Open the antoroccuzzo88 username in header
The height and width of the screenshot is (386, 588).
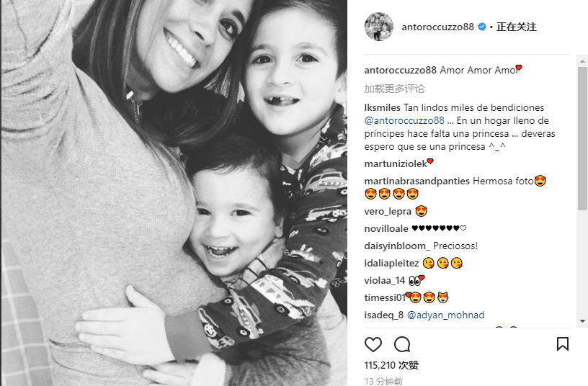pyautogui.click(x=437, y=27)
